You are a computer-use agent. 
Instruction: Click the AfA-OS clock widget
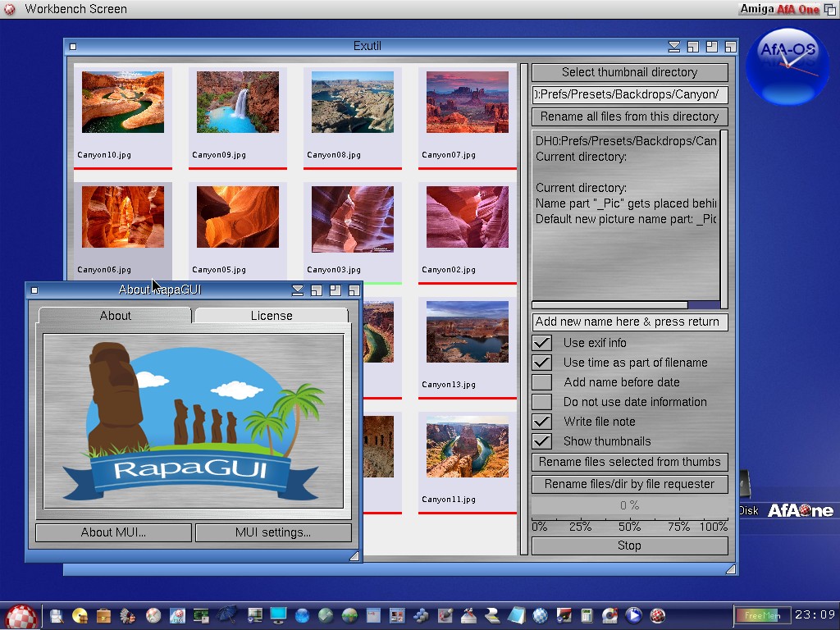click(787, 65)
